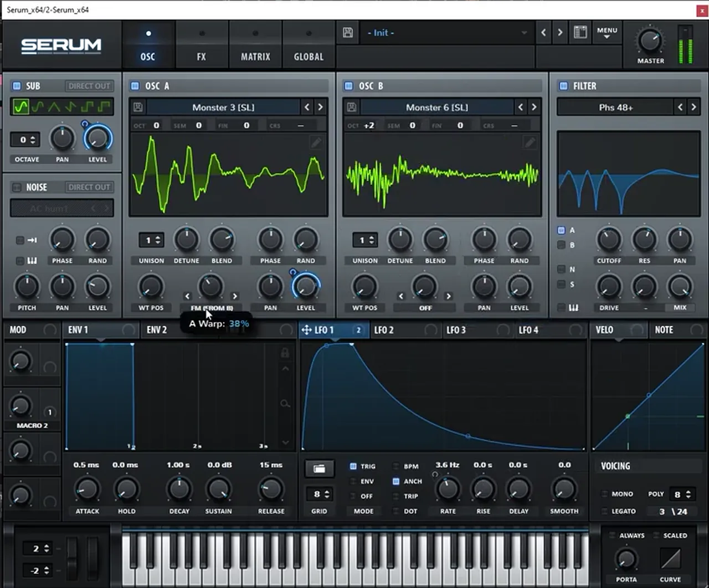Screen dimensions: 709x588
Task: Click the OSC B OFF warp label
Action: (x=425, y=308)
